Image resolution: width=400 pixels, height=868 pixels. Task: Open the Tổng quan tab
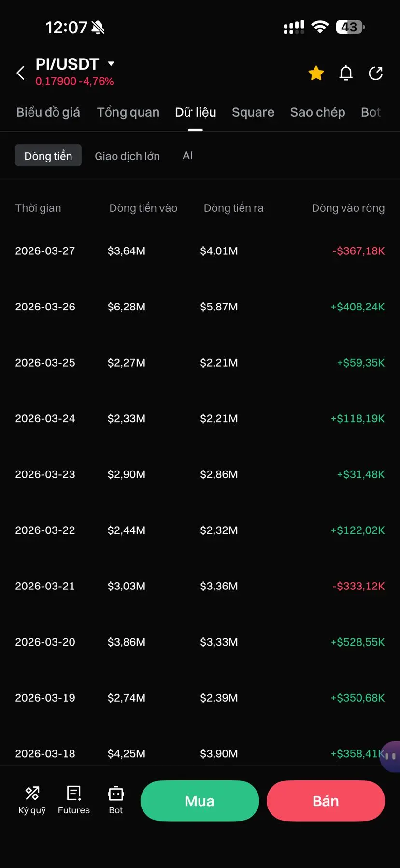click(128, 112)
